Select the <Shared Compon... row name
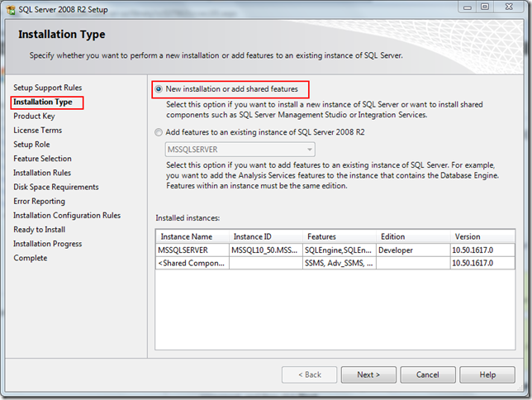This screenshot has width=532, height=400. click(x=192, y=263)
